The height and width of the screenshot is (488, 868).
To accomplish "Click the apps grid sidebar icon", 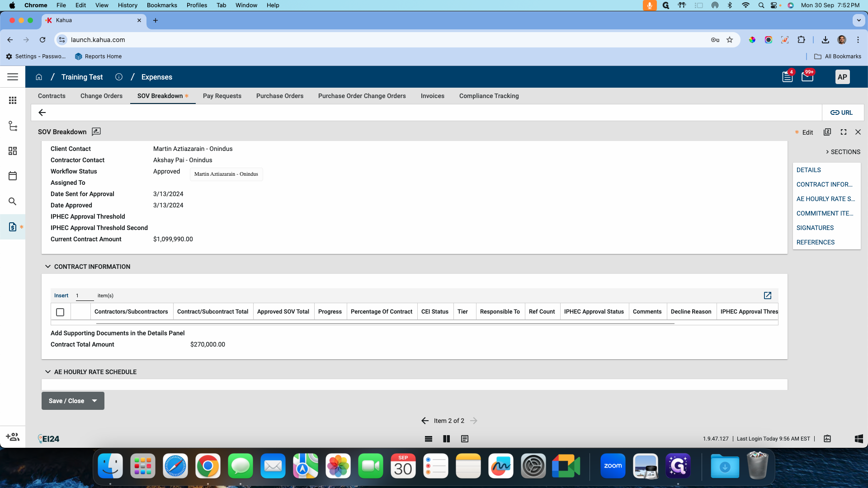I will click(x=13, y=100).
